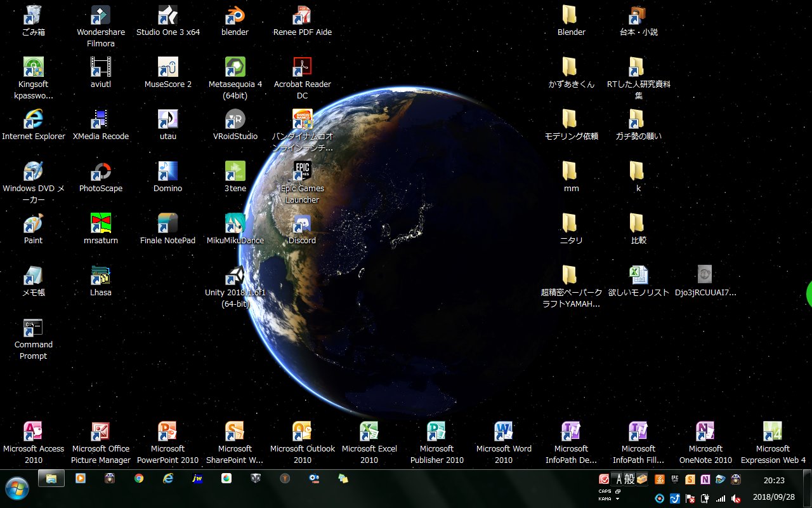This screenshot has height=508, width=812.
Task: Open Action Center flag tray icon
Action: click(x=690, y=498)
